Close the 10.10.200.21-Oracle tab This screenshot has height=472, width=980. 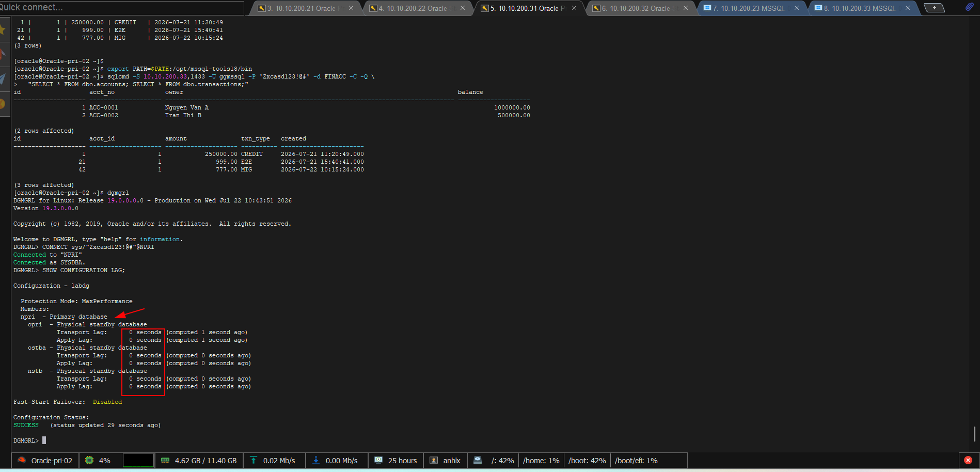[x=351, y=8]
